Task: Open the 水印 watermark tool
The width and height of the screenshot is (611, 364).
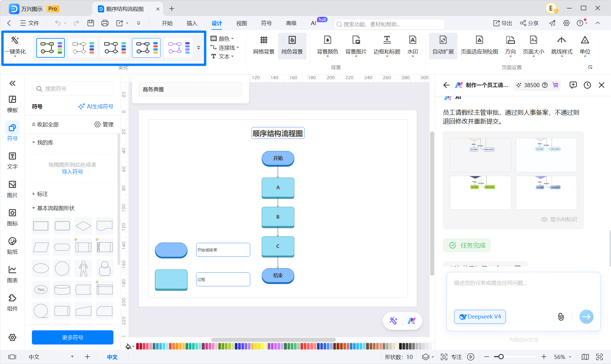Action: 412,45
